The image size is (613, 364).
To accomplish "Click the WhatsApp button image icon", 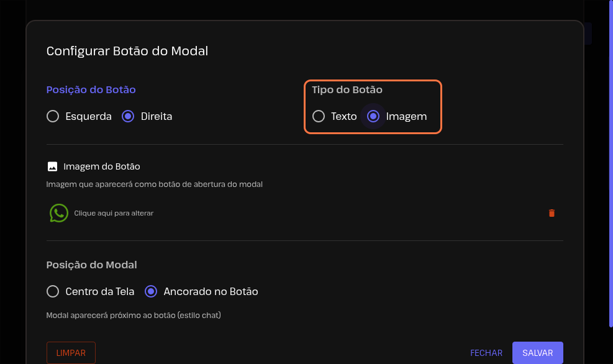I will pos(58,213).
